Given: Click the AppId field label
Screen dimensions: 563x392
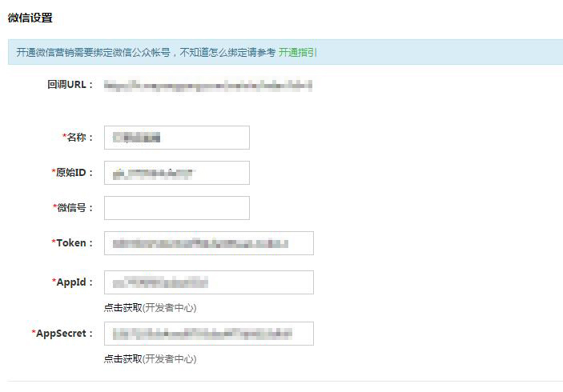Looking at the screenshot, I should pyautogui.click(x=74, y=282).
